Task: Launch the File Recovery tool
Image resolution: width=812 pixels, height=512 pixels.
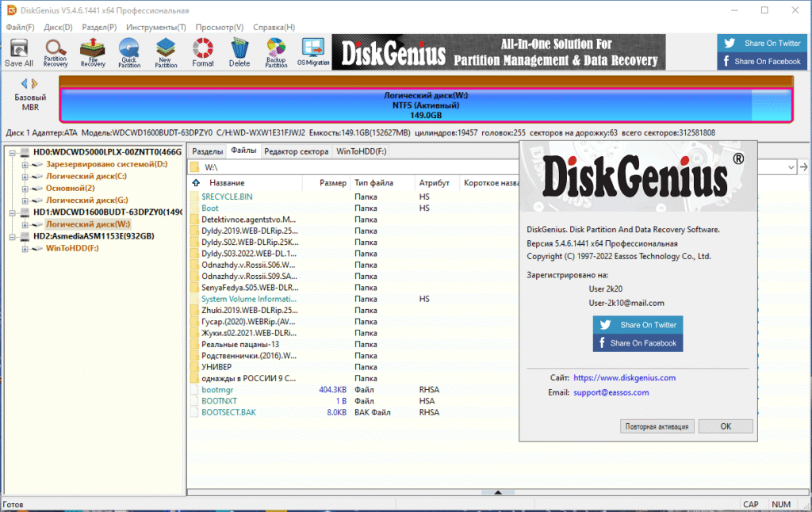Action: click(93, 52)
